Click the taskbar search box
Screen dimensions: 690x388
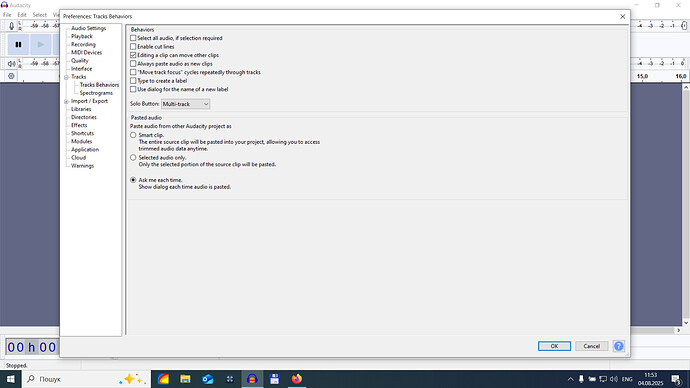(86, 379)
